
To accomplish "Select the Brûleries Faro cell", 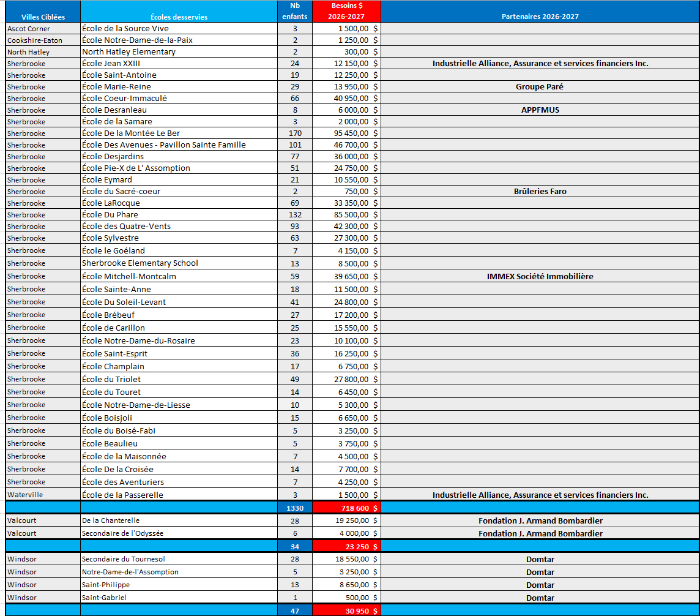I will [x=540, y=191].
